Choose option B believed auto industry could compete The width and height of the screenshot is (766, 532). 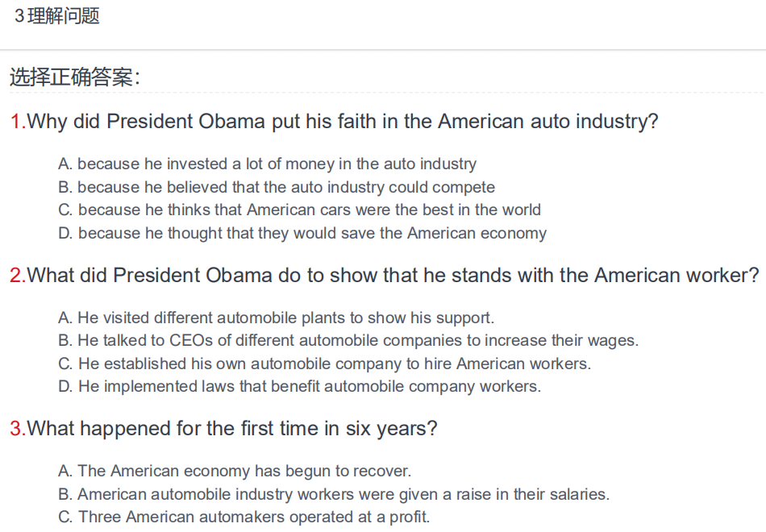coord(277,187)
